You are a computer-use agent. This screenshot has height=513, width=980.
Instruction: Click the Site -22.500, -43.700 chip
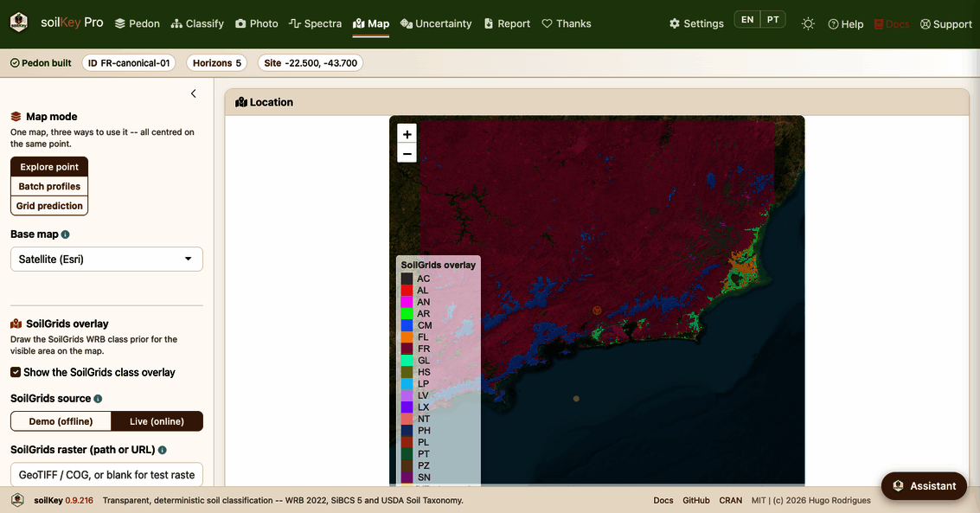311,63
